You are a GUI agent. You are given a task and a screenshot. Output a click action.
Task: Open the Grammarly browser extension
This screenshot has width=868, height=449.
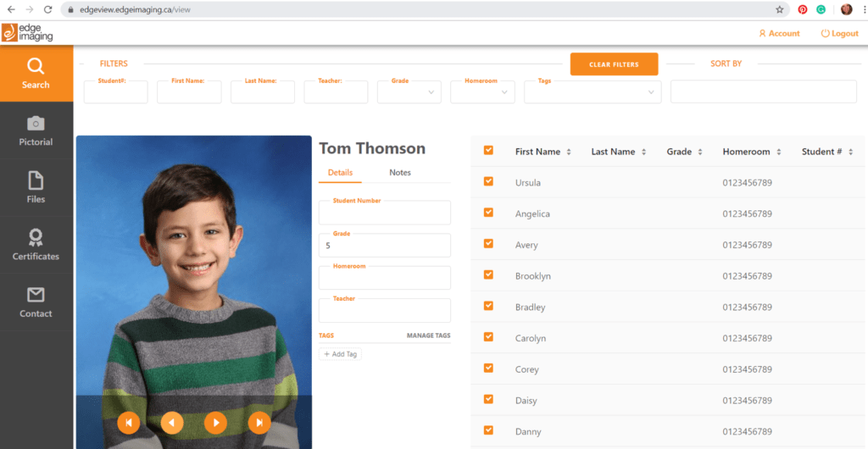821,9
